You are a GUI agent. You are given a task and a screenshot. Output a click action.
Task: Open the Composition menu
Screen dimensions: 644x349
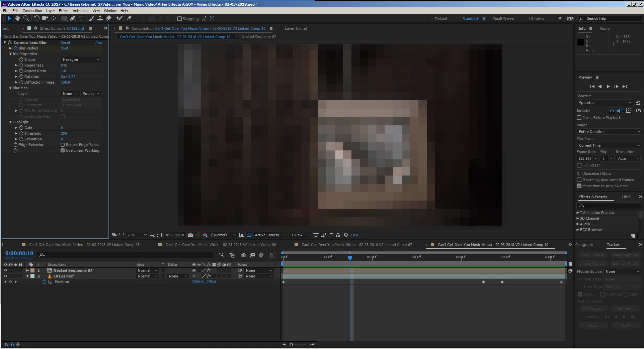[32, 11]
